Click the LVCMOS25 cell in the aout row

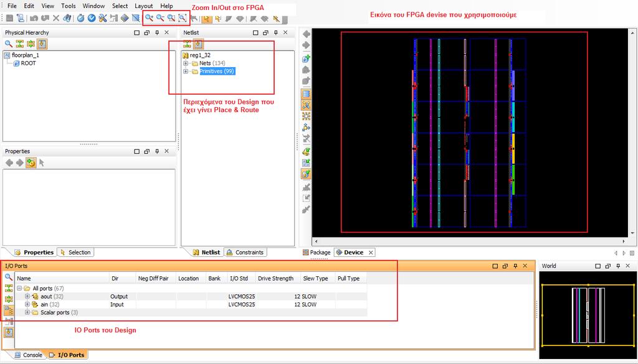click(242, 297)
